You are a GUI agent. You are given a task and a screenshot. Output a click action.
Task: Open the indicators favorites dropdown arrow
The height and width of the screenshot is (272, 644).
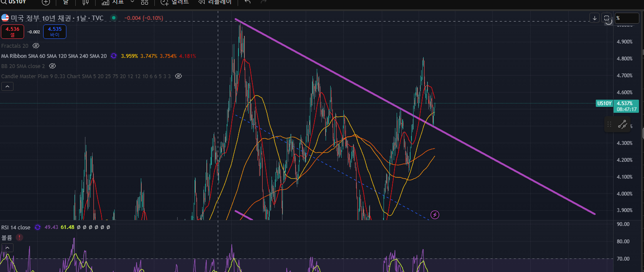(132, 2)
